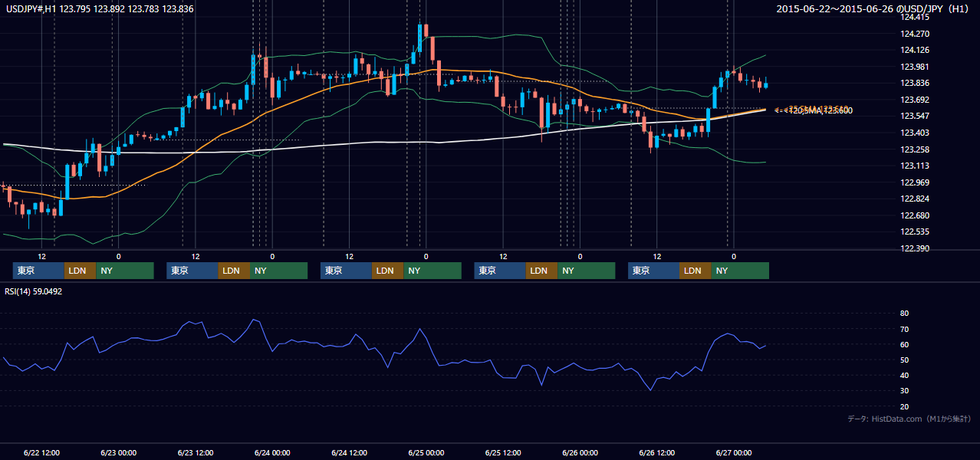
Task: Click the 122.390 price axis label
Action: coord(916,248)
